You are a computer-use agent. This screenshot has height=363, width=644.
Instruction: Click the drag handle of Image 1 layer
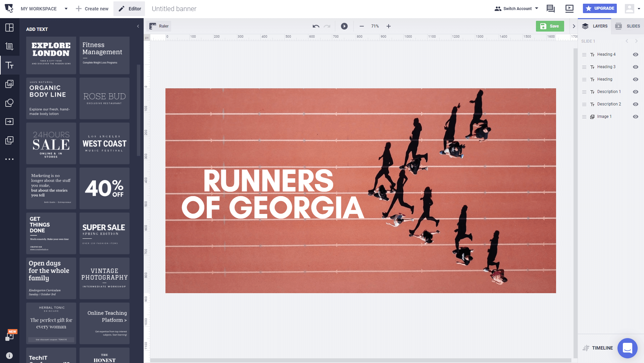pyautogui.click(x=584, y=117)
